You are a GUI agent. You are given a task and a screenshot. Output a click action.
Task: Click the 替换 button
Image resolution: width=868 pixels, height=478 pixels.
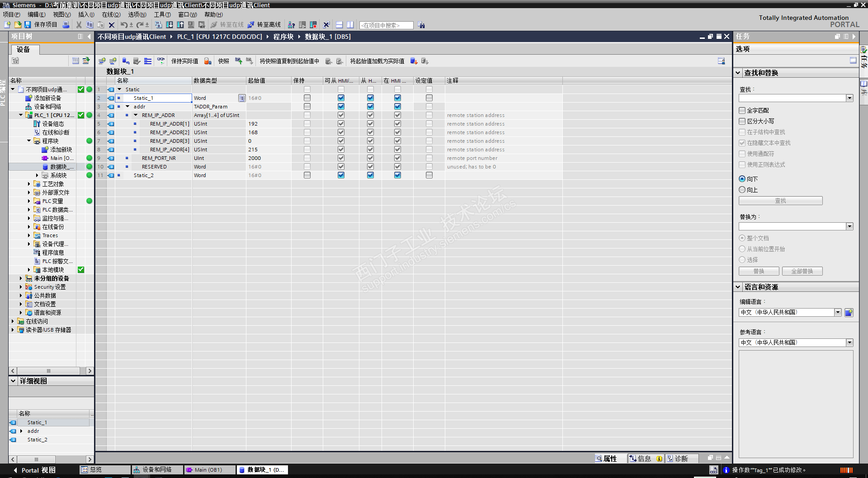[759, 271]
